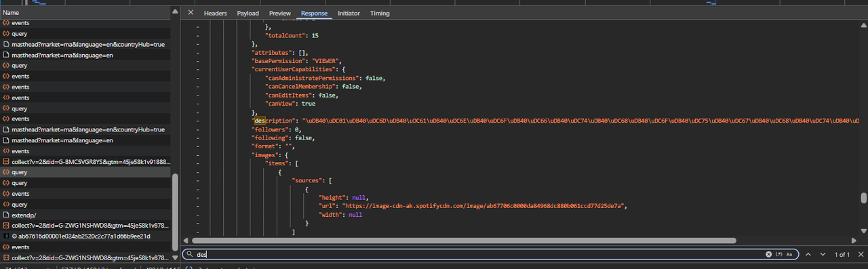Open the Initiator tab
The width and height of the screenshot is (868, 269).
pos(349,13)
